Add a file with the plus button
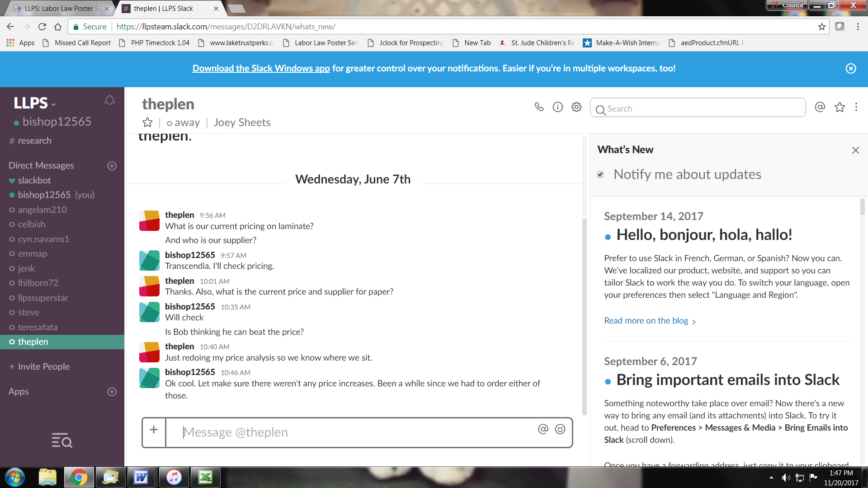Viewport: 868px width, 488px height. coord(154,430)
